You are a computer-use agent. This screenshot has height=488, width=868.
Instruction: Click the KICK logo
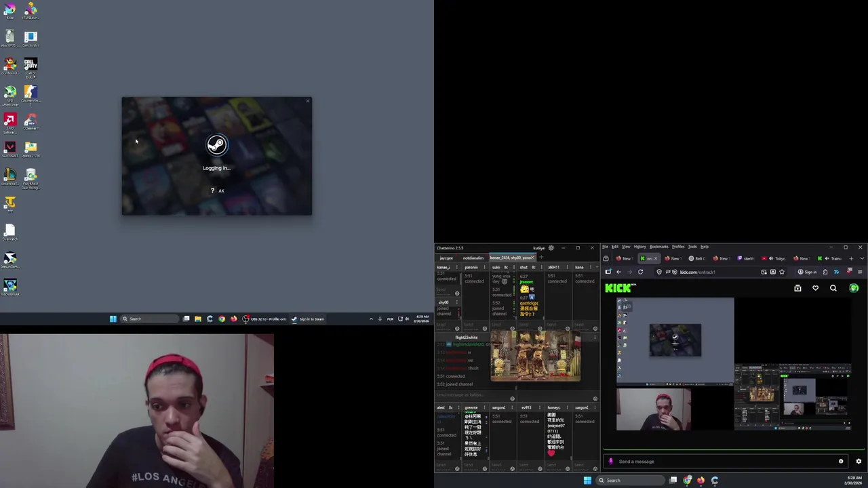[x=620, y=288]
